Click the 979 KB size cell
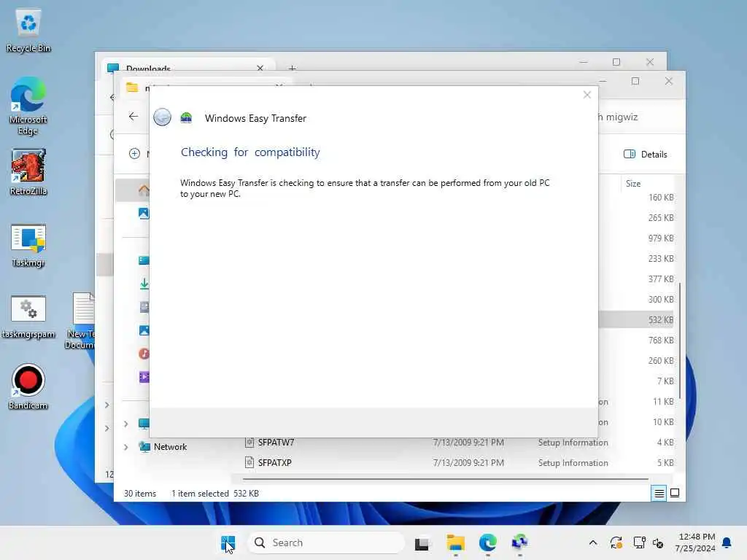Screen dimensions: 747x560 point(661,238)
